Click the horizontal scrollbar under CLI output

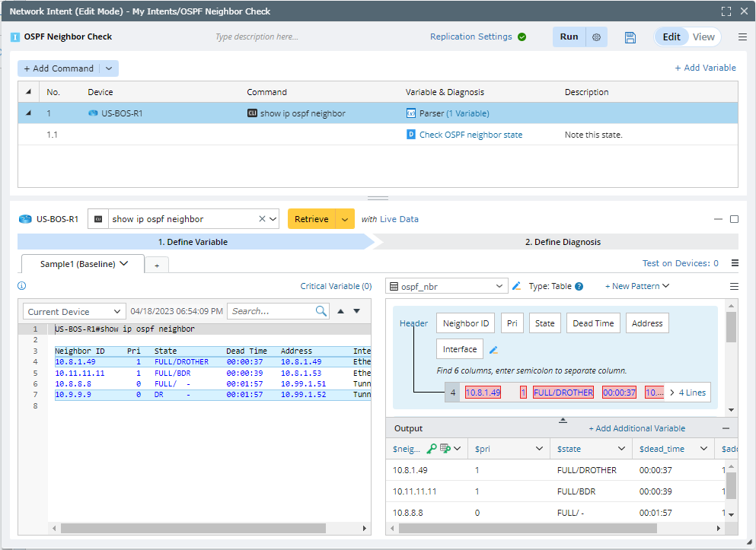[193, 528]
